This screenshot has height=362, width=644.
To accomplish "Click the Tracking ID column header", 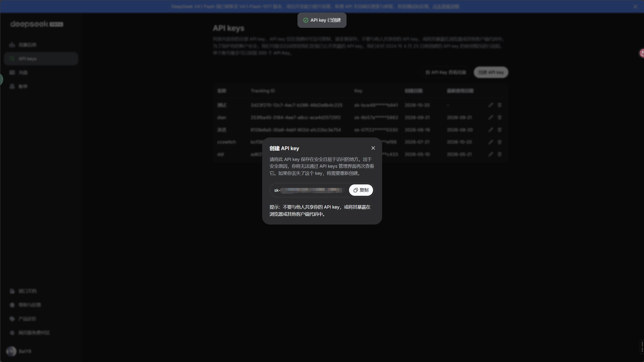I will pyautogui.click(x=263, y=91).
